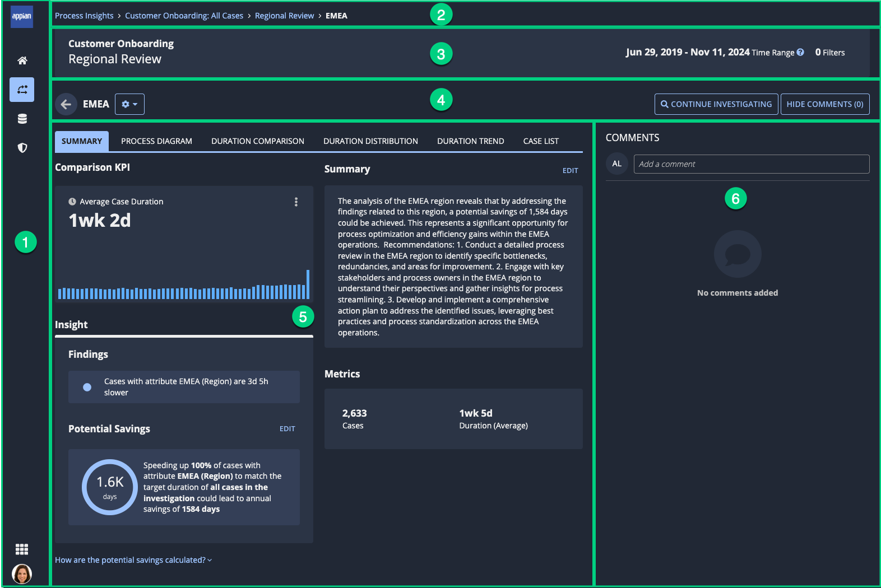Expand How are the potential savings calculated
Viewport: 881px width, 588px height.
(133, 560)
